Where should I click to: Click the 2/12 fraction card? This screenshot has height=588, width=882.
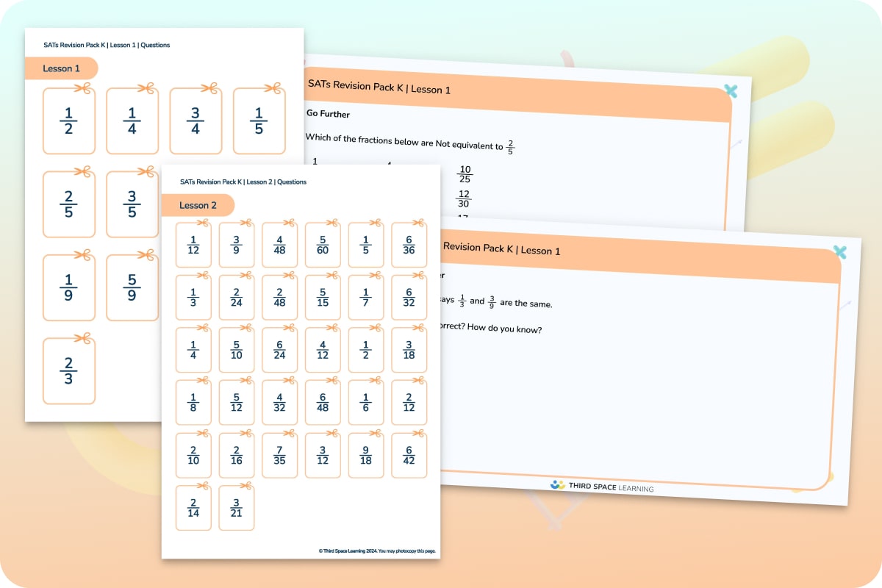point(409,403)
